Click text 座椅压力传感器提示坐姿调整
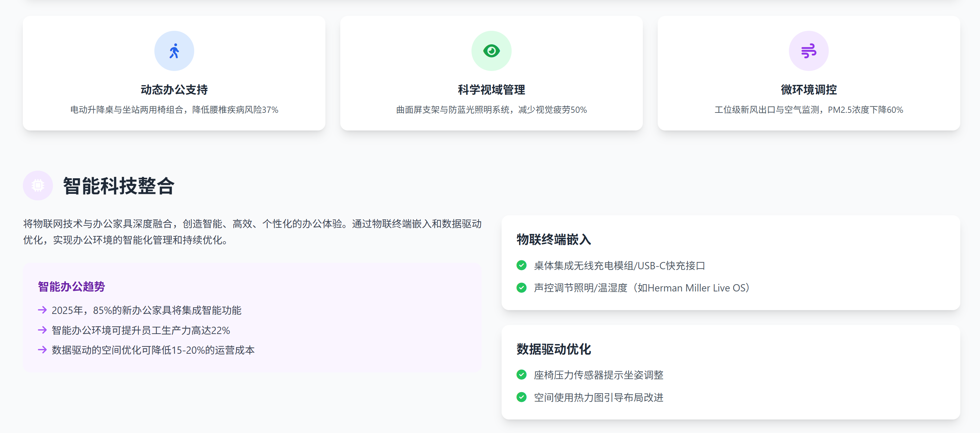The width and height of the screenshot is (980, 433). click(x=599, y=375)
